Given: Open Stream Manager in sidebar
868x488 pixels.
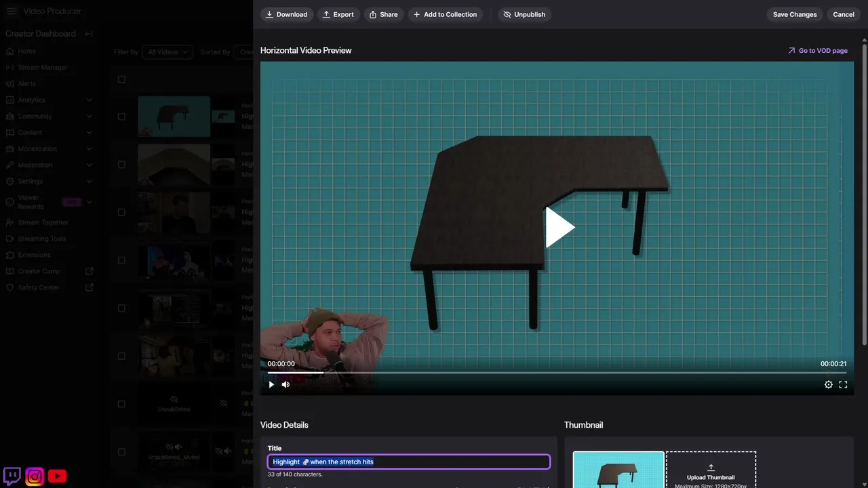Looking at the screenshot, I should 43,68.
